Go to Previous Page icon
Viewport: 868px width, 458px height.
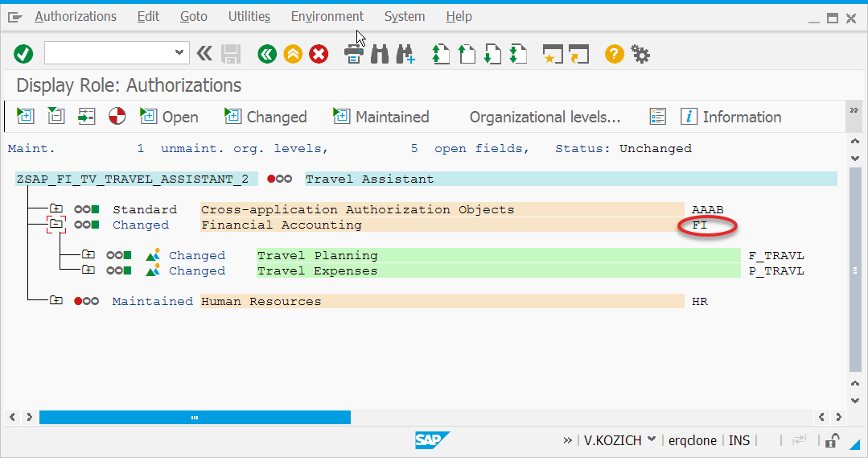467,54
